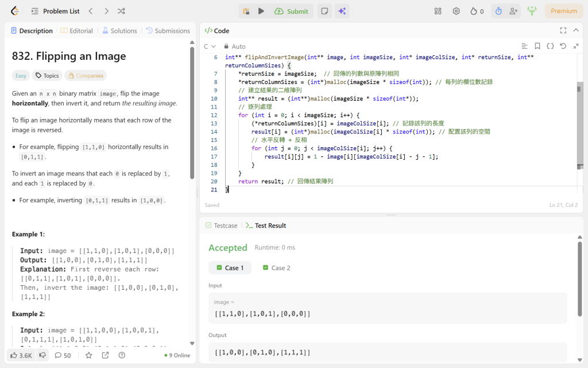Start the timer stopwatch icon

click(498, 11)
